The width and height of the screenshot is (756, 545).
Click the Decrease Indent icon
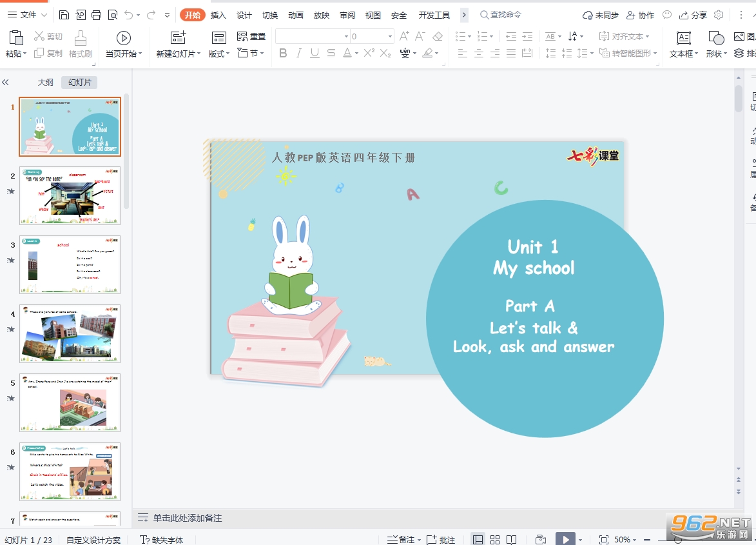tap(511, 36)
